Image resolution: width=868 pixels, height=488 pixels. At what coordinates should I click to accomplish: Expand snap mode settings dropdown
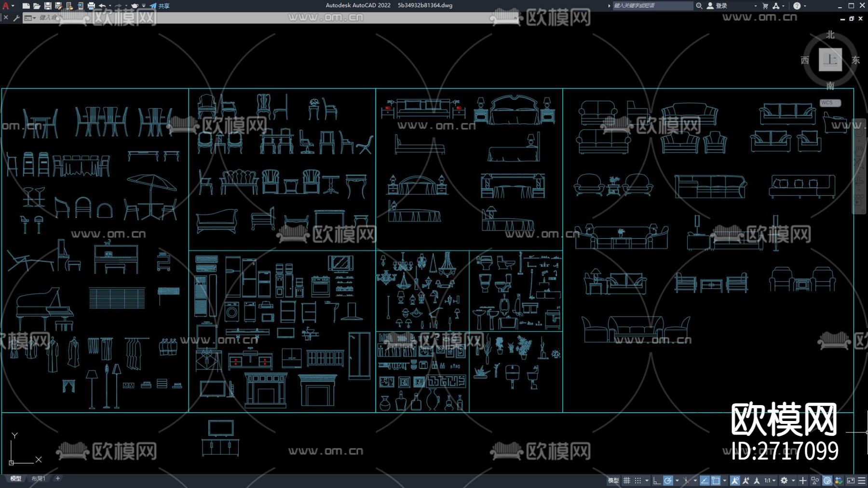pyautogui.click(x=647, y=481)
